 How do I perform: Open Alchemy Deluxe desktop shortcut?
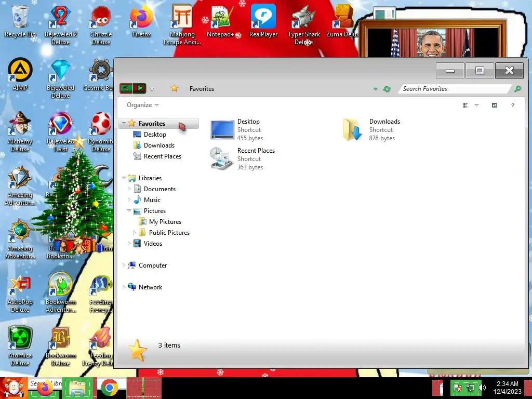pos(20,132)
